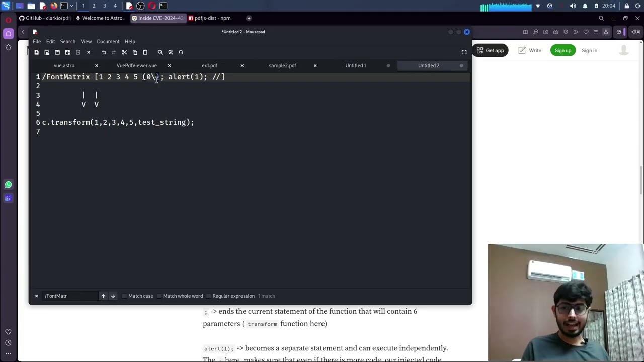Screen dimensions: 644x362
Task: Click the Write link on Medium page
Action: click(529, 50)
